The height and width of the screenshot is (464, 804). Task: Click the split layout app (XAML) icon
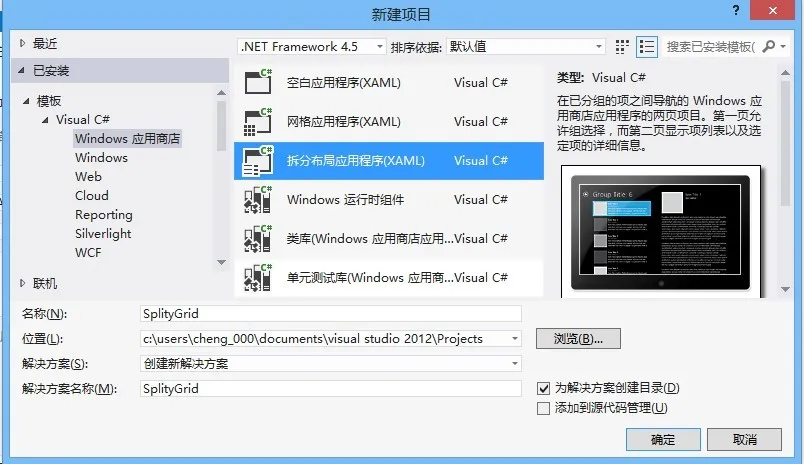[x=258, y=160]
